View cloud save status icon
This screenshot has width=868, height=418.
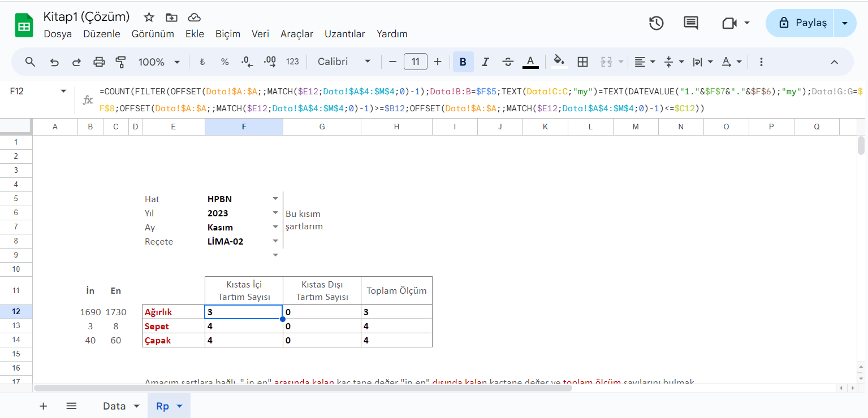point(194,17)
